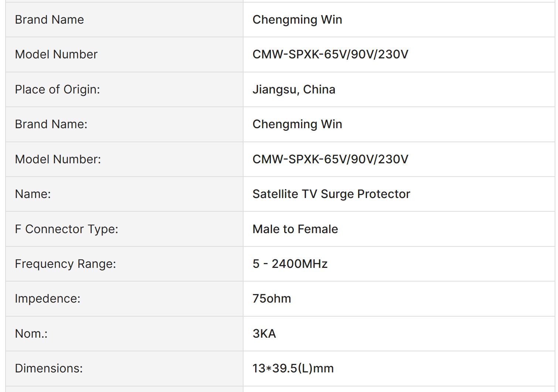This screenshot has width=558, height=392.
Task: Click the Chengming Win brand value in first row
Action: click(x=297, y=20)
